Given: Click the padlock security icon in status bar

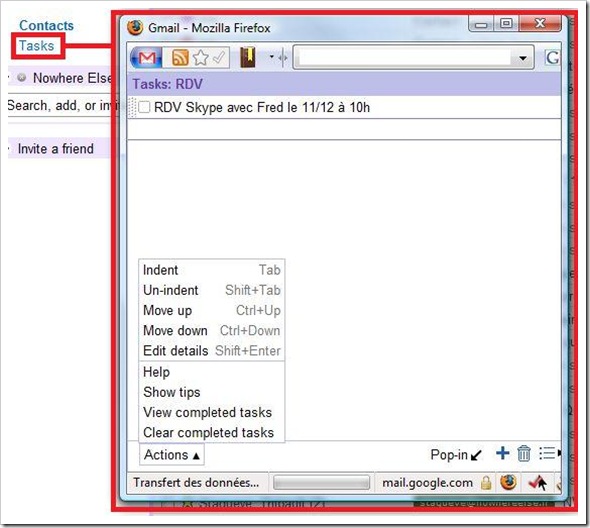Looking at the screenshot, I should 486,482.
